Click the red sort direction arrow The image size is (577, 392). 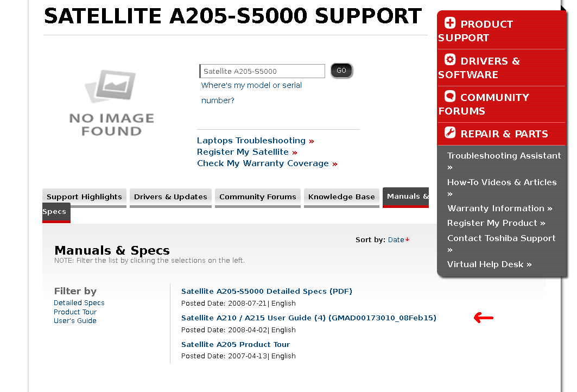click(x=408, y=239)
